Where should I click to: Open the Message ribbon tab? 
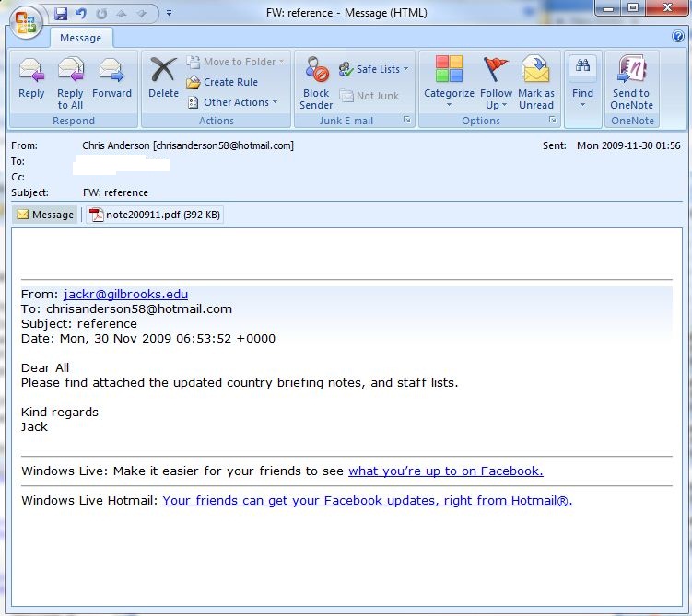click(81, 38)
